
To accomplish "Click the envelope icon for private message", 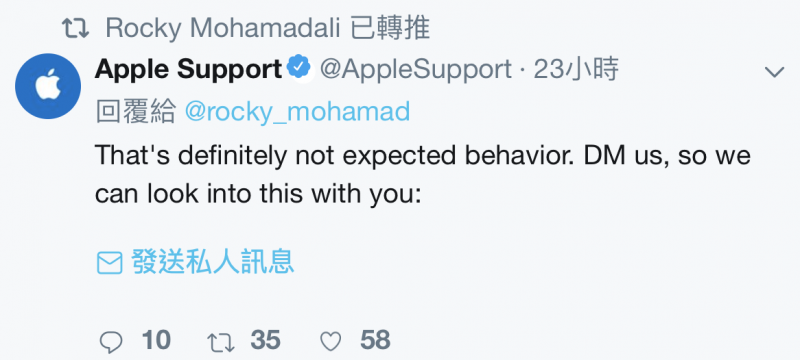I will click(109, 263).
